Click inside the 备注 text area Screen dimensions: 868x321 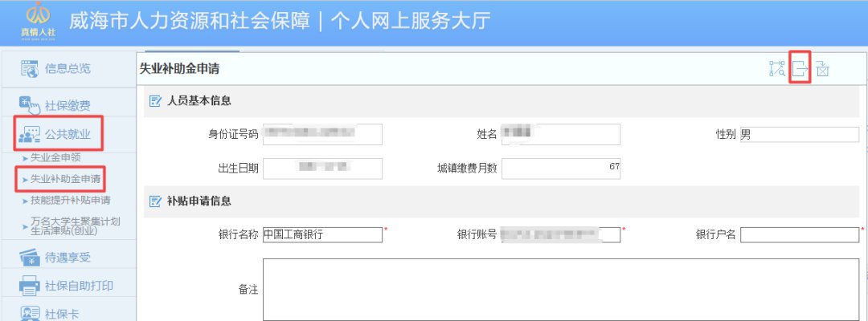(561, 289)
